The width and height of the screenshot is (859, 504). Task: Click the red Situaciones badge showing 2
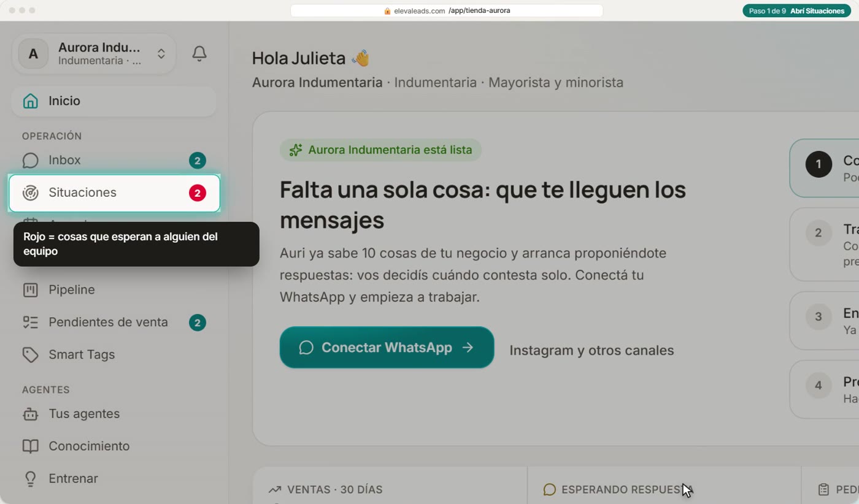click(197, 193)
